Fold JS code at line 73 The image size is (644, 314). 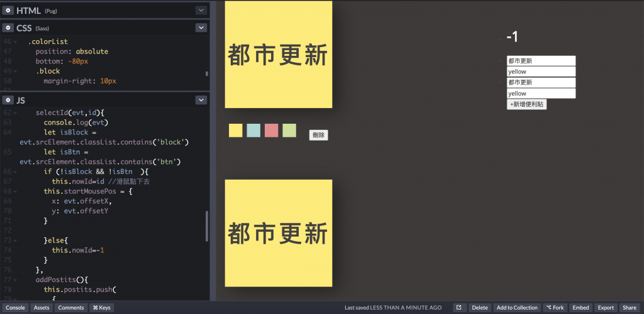coord(15,241)
